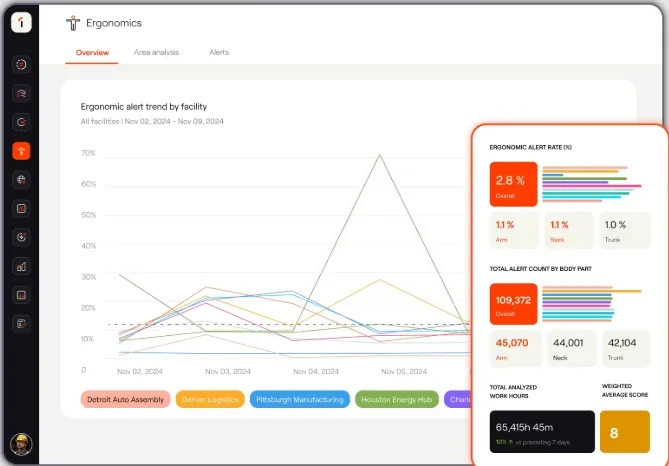Image resolution: width=669 pixels, height=466 pixels.
Task: Click the 65,415h 45m work hours card
Action: (x=542, y=431)
